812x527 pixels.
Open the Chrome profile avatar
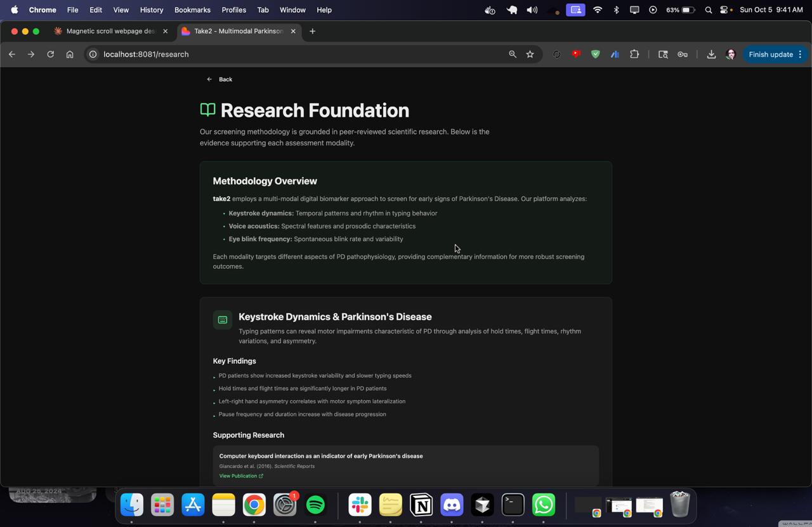click(731, 55)
